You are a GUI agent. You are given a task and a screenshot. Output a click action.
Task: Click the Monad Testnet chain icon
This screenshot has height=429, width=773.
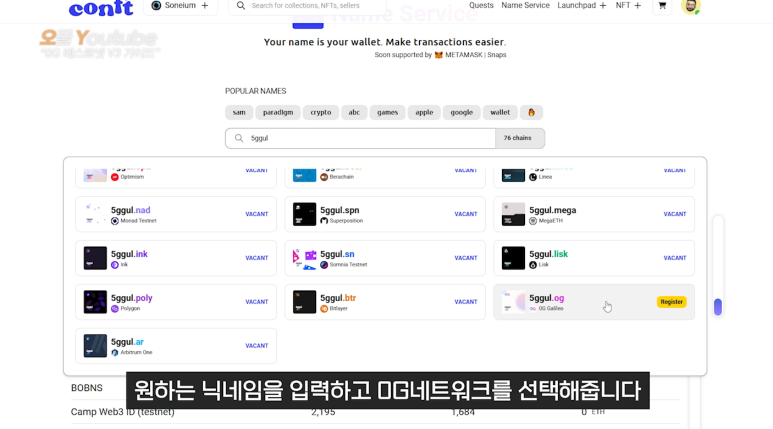pos(115,221)
